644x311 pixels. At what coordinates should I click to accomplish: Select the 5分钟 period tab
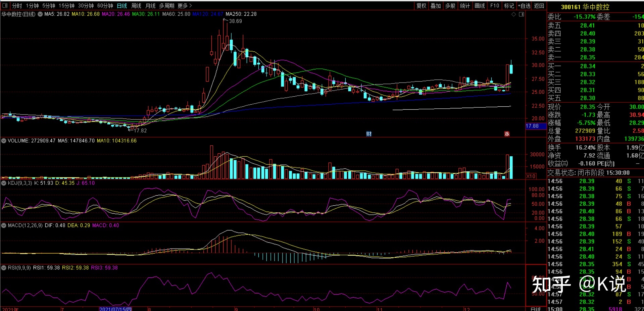coord(49,6)
